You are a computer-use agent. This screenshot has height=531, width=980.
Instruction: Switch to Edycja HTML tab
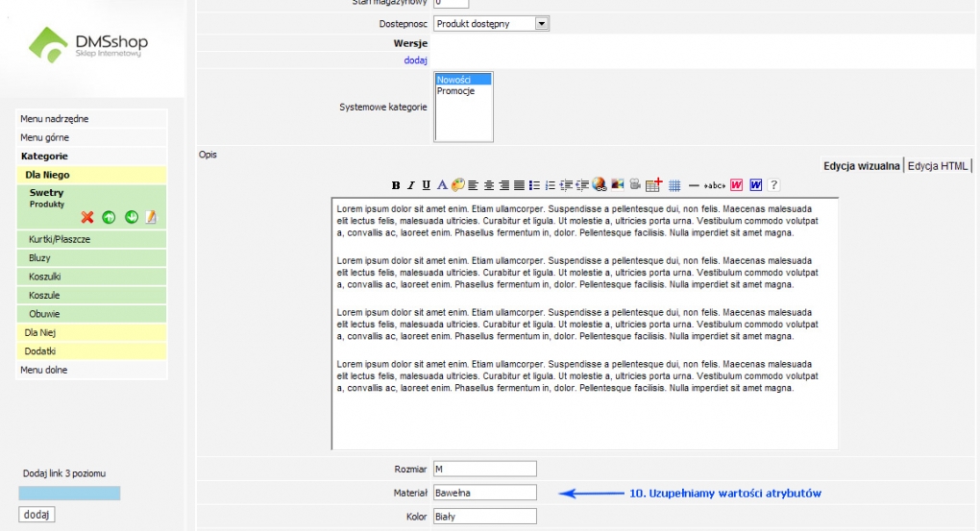coord(938,165)
